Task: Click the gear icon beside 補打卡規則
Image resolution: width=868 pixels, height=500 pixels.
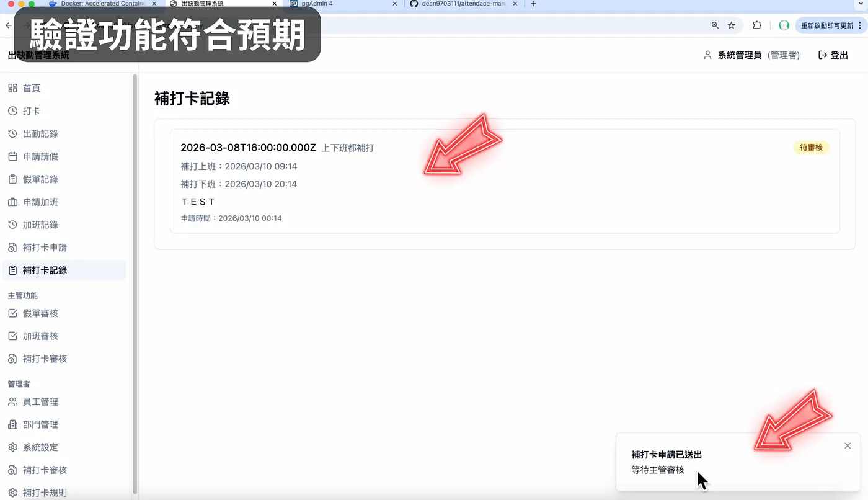Action: click(12, 493)
